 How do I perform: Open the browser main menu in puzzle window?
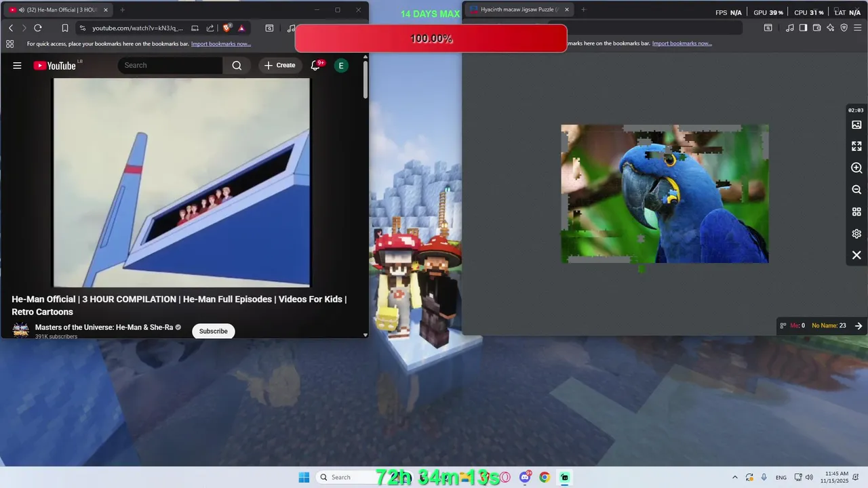858,28
